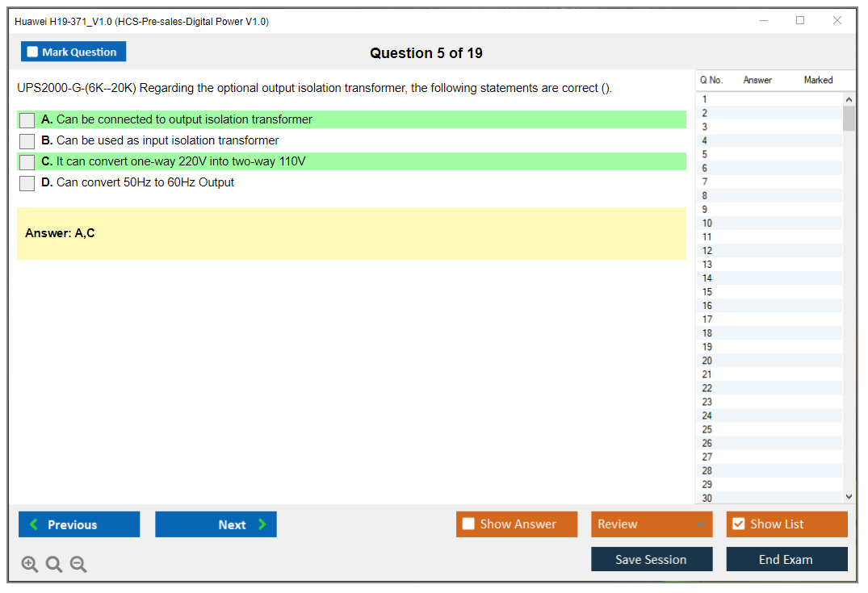Check the box for option A
The width and height of the screenshot is (868, 593).
point(27,120)
